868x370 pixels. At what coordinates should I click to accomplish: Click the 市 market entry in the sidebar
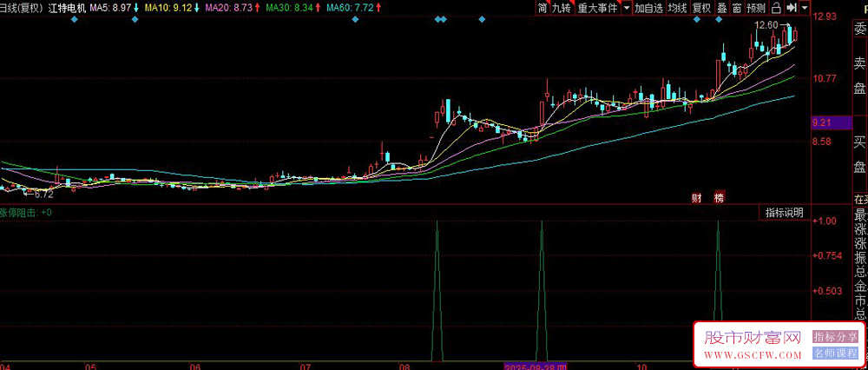(x=860, y=301)
